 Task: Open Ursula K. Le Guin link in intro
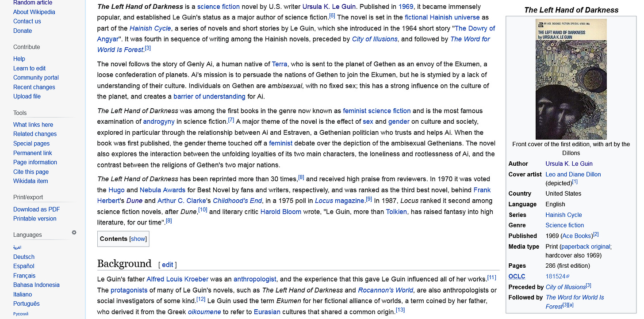pos(330,7)
